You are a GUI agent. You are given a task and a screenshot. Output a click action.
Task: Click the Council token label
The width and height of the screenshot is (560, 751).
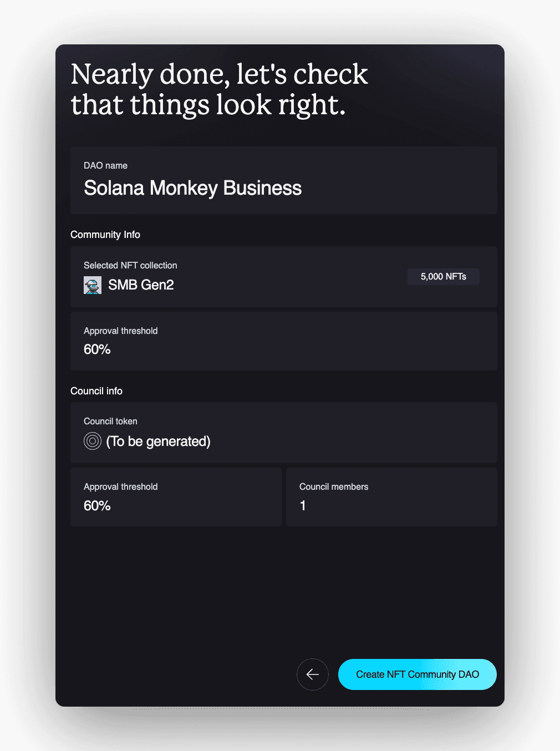[x=110, y=422]
